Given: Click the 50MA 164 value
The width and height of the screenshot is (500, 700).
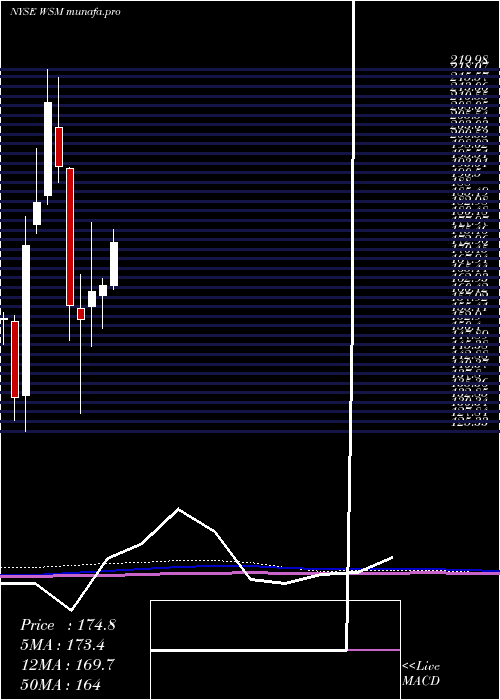Looking at the screenshot, I should pyautogui.click(x=60, y=683).
